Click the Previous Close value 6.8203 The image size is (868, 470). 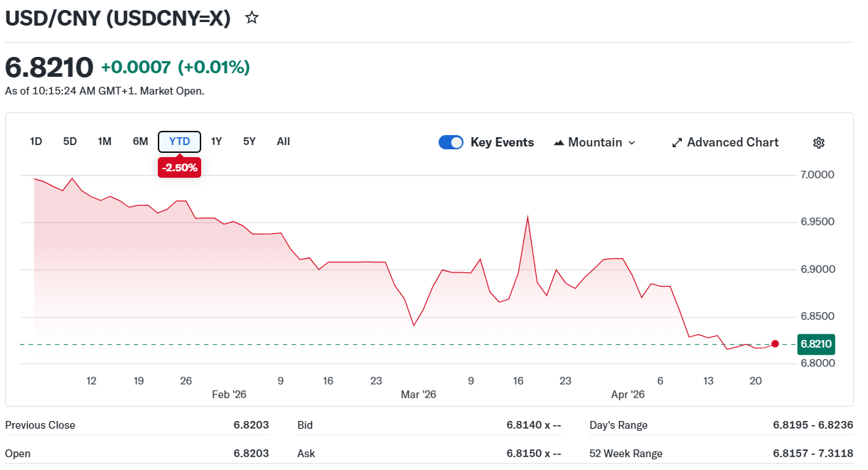point(251,425)
